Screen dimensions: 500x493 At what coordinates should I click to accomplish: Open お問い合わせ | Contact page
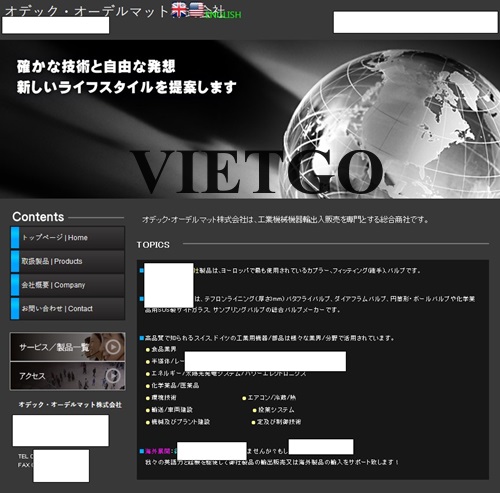68,309
